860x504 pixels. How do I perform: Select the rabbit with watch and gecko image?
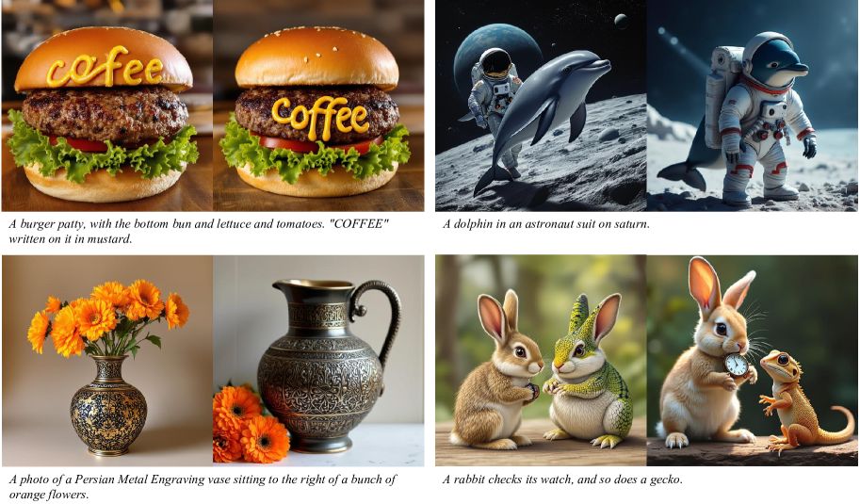coord(752,360)
